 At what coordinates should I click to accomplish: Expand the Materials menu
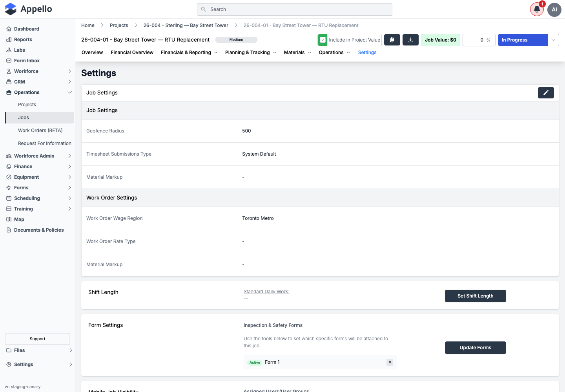pyautogui.click(x=298, y=53)
